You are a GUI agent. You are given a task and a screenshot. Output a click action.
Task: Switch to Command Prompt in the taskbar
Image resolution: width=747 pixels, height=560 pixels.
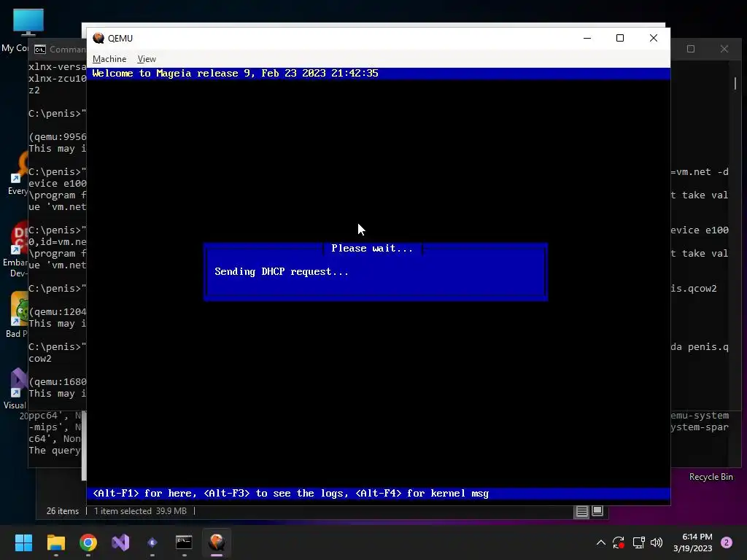click(184, 542)
